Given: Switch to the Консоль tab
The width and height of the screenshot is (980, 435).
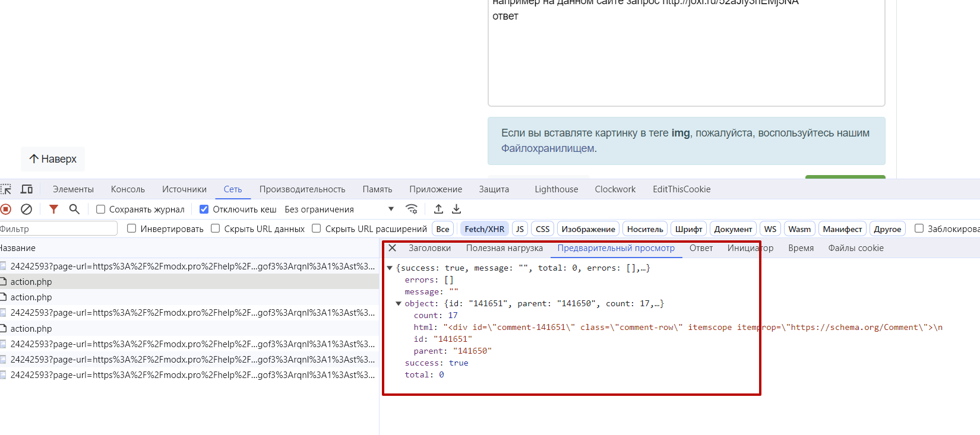Looking at the screenshot, I should [x=128, y=189].
